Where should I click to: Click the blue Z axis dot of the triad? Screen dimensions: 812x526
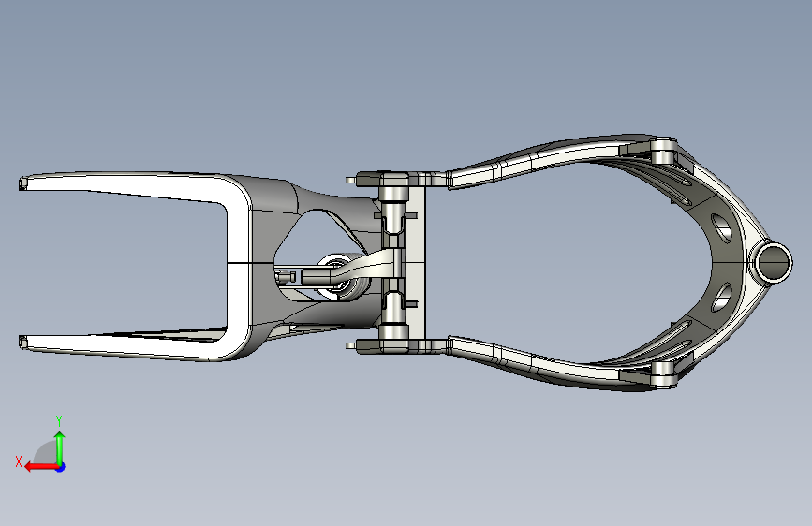(x=61, y=467)
